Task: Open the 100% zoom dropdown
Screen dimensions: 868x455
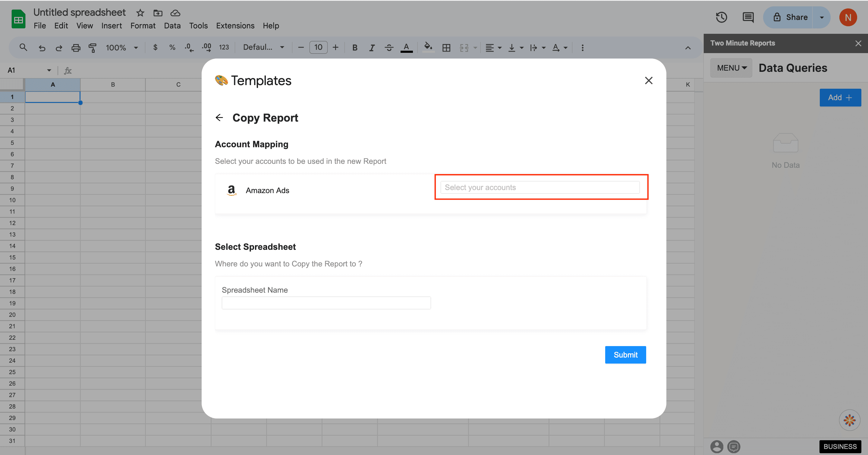Action: pos(122,48)
